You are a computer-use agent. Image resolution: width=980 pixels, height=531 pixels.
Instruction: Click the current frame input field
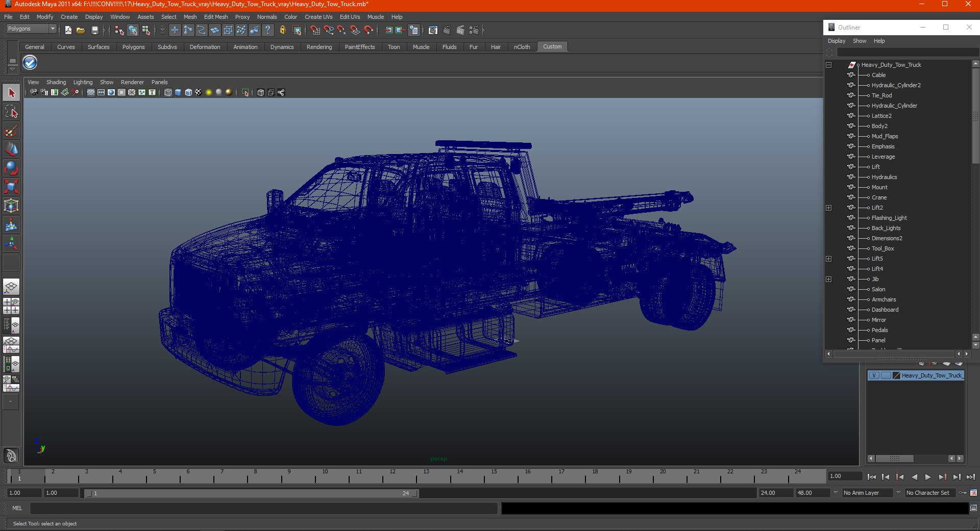point(845,476)
